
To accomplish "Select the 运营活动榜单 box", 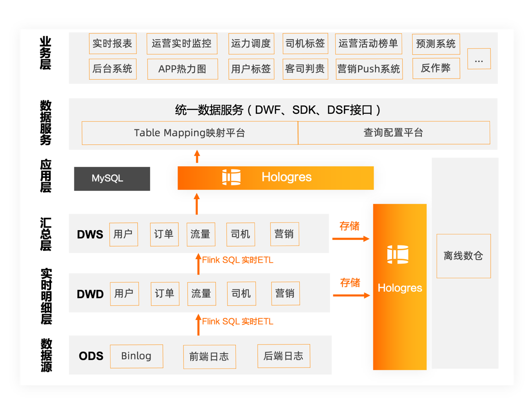I will click(368, 43).
